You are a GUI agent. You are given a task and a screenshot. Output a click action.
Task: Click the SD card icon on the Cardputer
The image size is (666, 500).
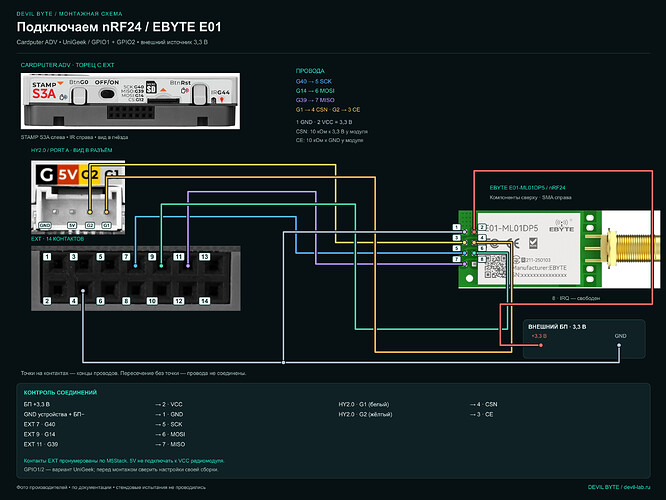click(x=151, y=87)
